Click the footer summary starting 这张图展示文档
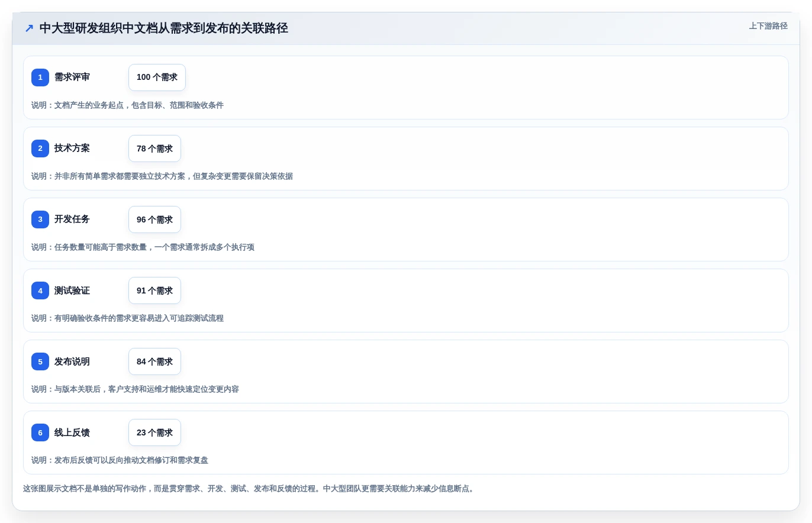The height and width of the screenshot is (523, 812). pyautogui.click(x=249, y=489)
